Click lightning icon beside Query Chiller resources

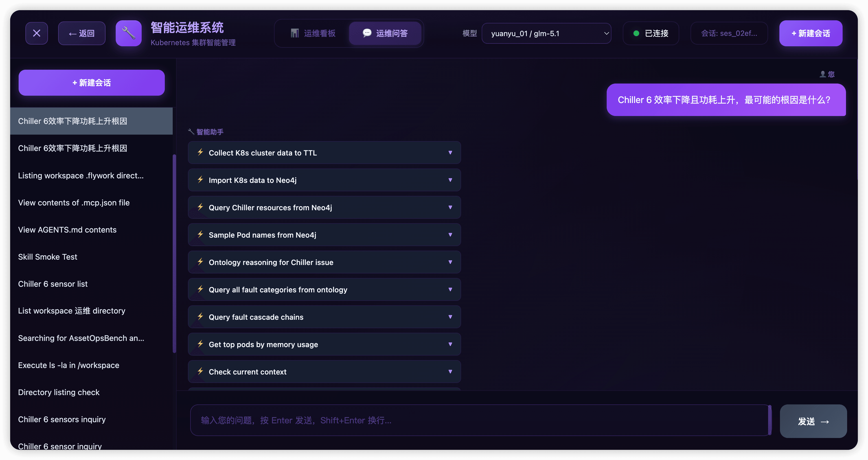(x=200, y=207)
